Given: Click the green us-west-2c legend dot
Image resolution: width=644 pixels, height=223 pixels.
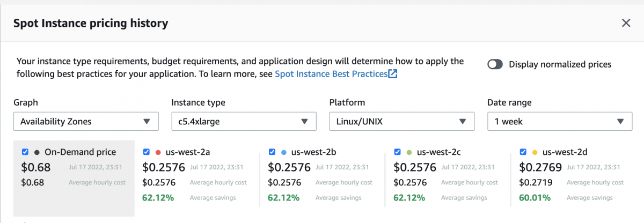Looking at the screenshot, I should click(409, 152).
